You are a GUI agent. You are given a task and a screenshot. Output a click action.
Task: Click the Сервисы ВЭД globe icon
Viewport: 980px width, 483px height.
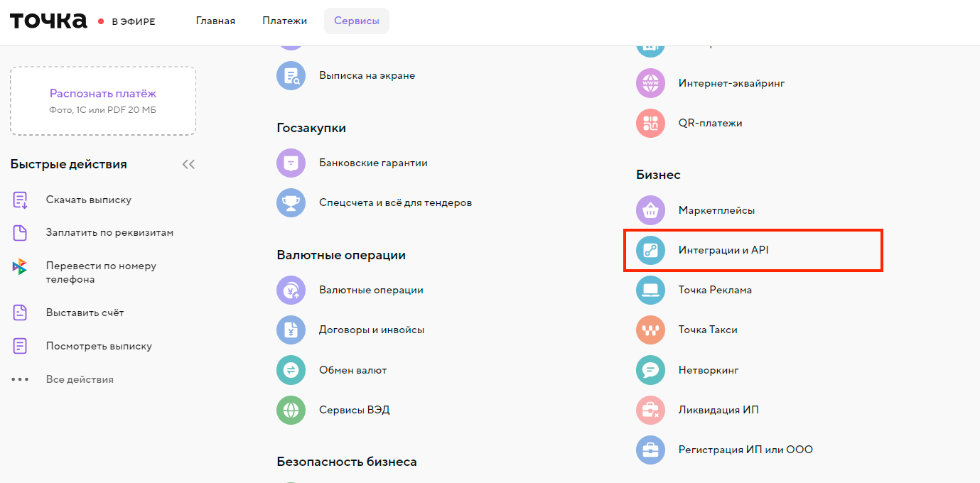[291, 410]
